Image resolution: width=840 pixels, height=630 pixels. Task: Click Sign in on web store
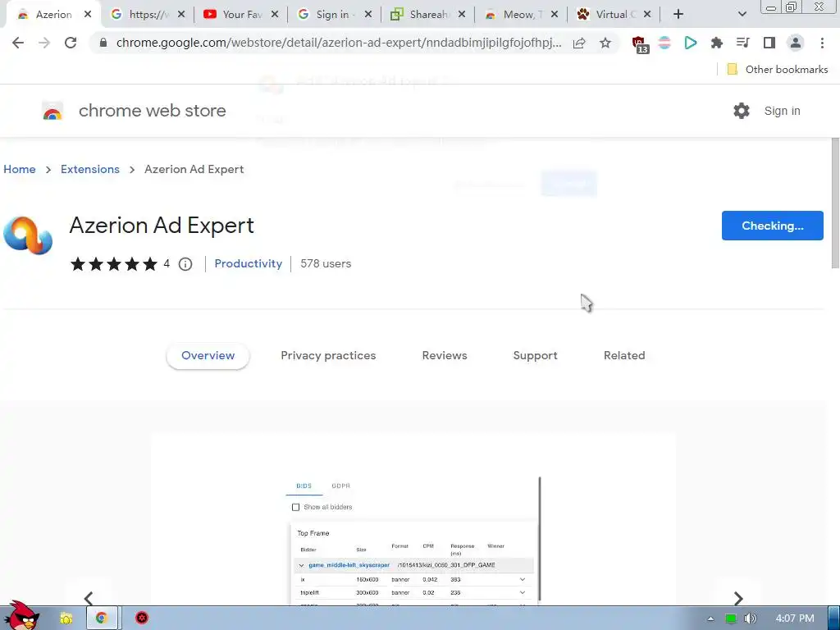782,111
